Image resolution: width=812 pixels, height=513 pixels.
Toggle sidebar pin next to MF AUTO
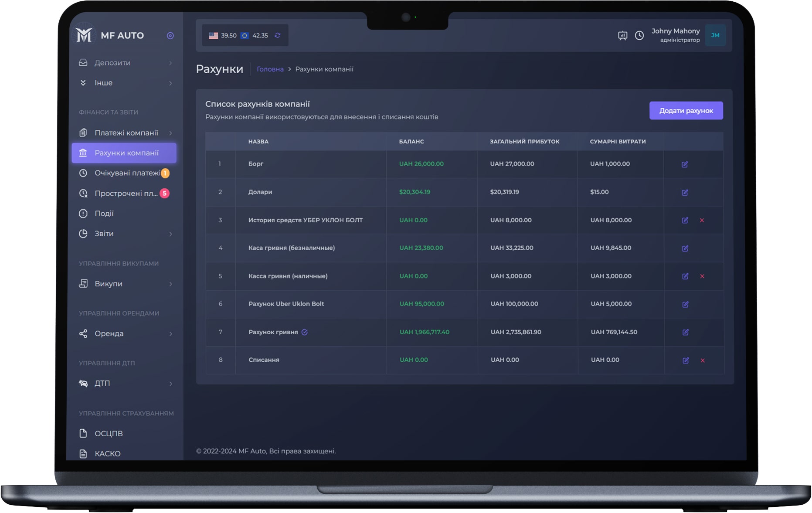(170, 36)
